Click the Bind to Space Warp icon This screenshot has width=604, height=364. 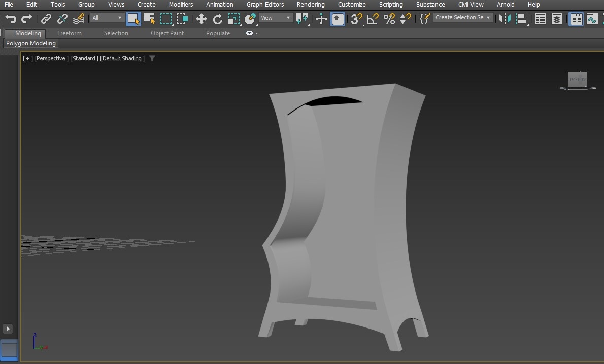pyautogui.click(x=79, y=19)
